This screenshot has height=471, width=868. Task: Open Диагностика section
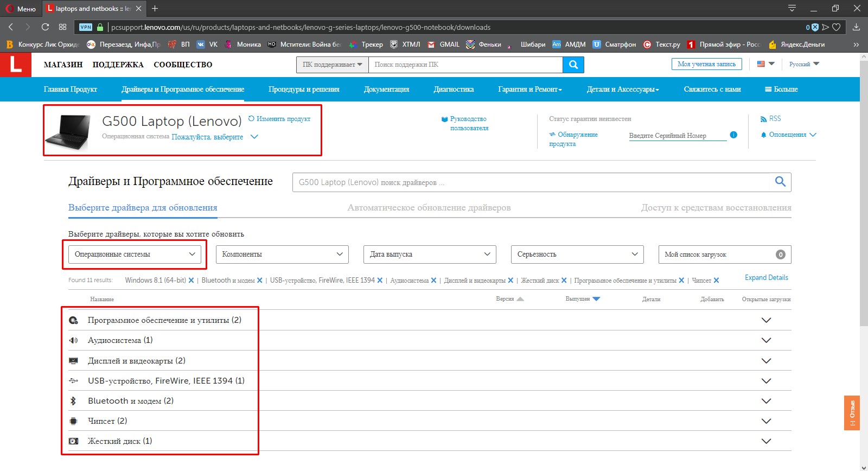click(x=454, y=89)
